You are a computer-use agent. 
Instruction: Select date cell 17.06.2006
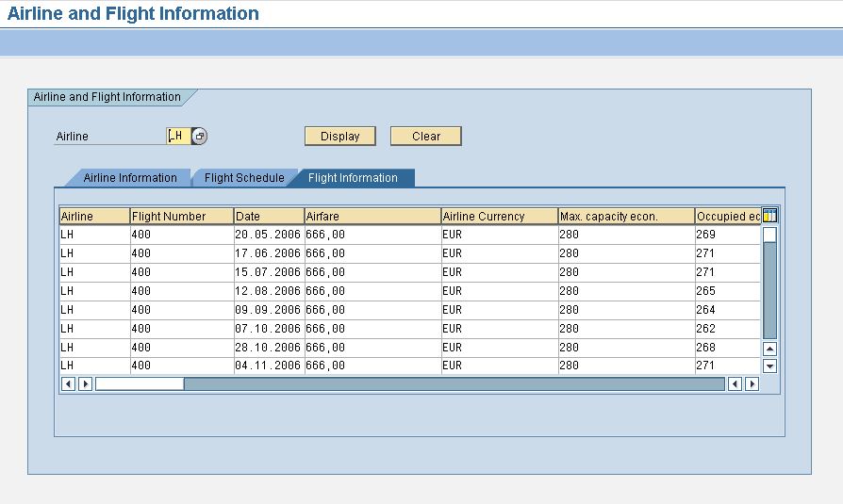[270, 253]
